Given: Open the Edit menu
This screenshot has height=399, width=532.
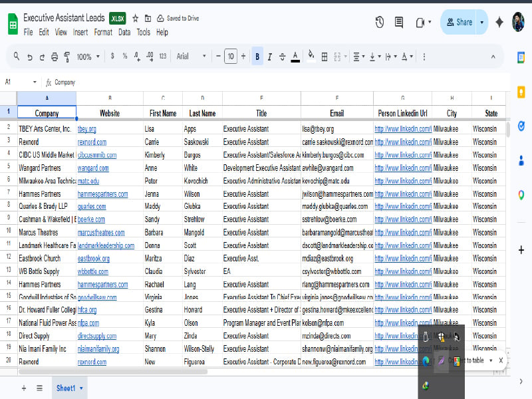Looking at the screenshot, I should [x=44, y=32].
